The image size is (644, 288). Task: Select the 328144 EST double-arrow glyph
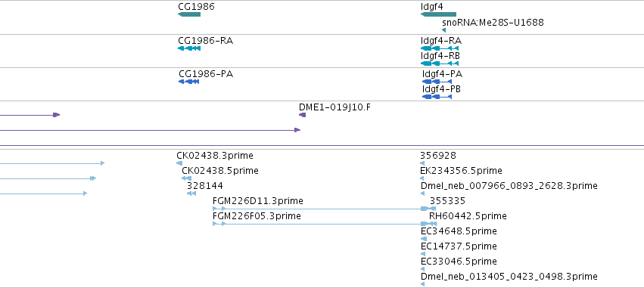click(191, 194)
